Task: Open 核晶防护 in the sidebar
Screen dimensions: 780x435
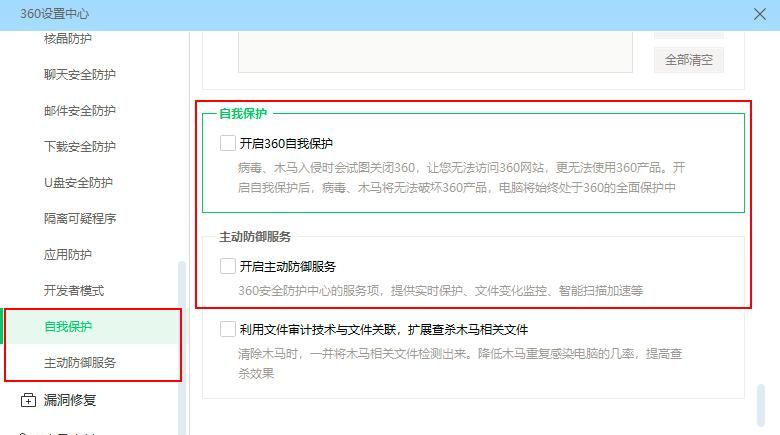Action: [x=68, y=38]
